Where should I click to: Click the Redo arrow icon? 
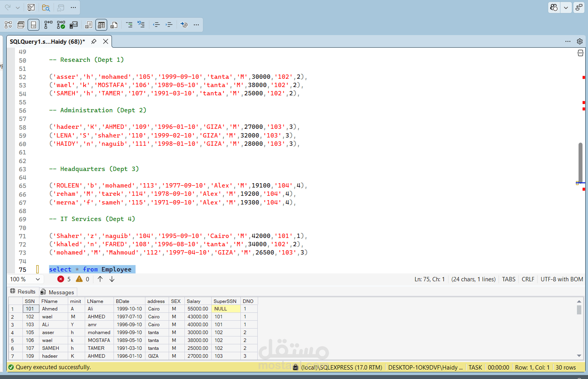pos(7,7)
